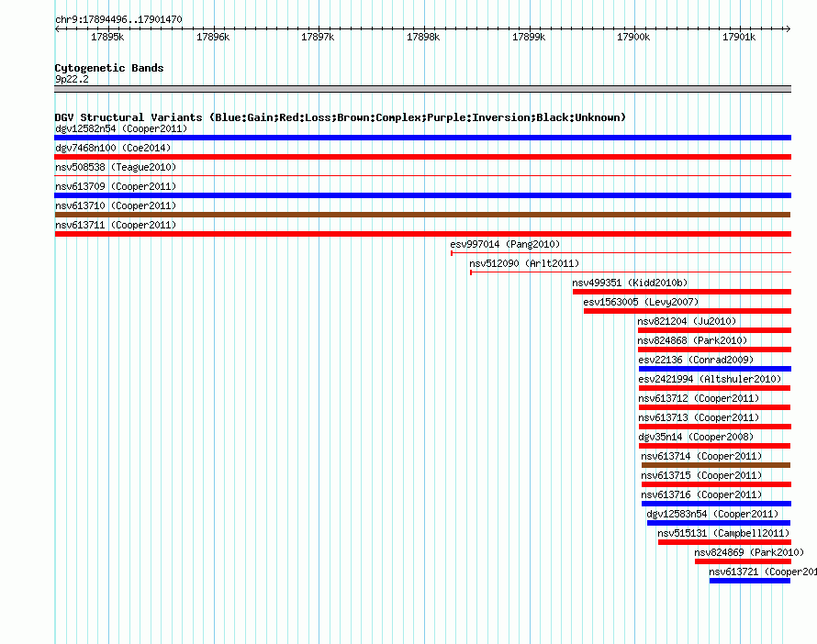Click the red bar under nsv613715

(x=716, y=484)
